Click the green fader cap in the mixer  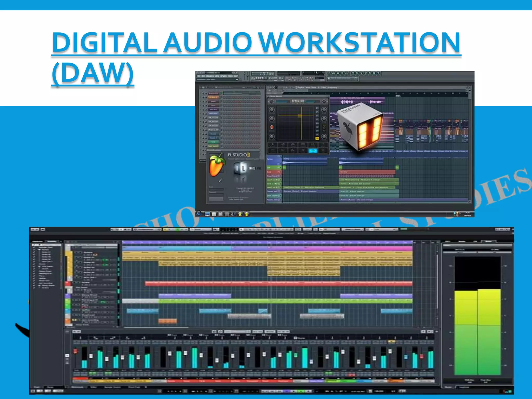click(x=296, y=355)
